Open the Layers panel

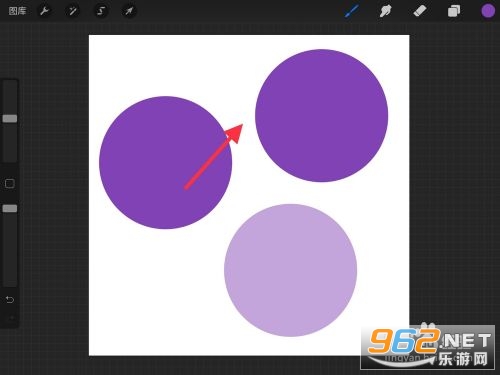point(454,11)
